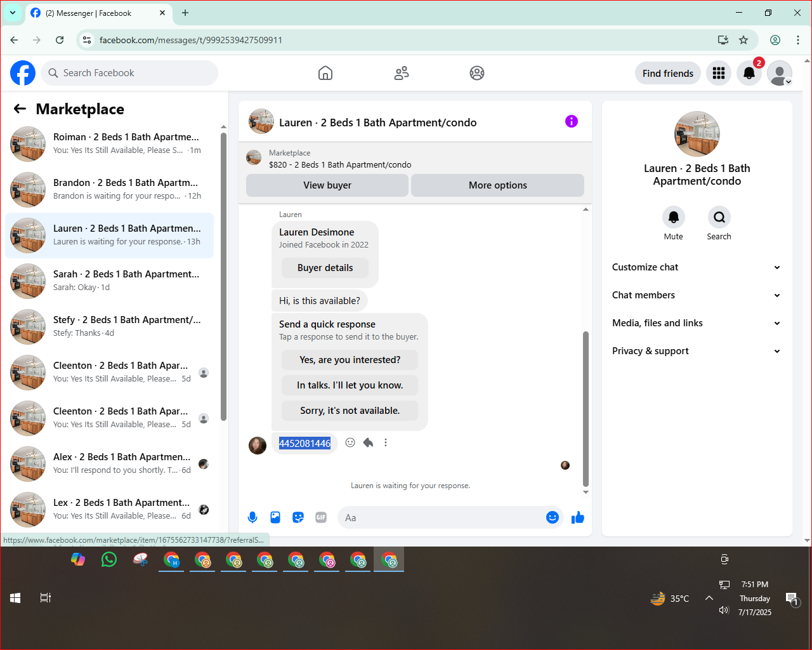Viewport: 812px width, 650px height.
Task: Reply to message 4452081446 arrow icon
Action: (x=368, y=442)
